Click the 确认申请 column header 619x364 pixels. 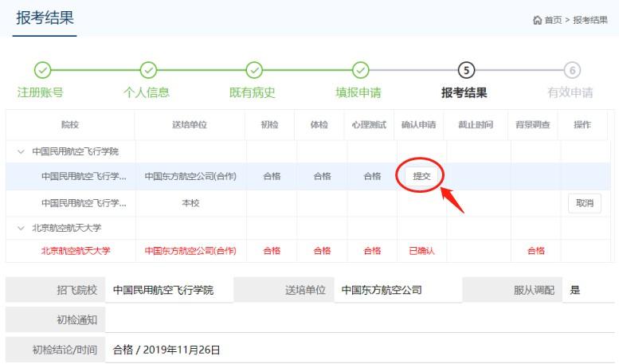418,125
